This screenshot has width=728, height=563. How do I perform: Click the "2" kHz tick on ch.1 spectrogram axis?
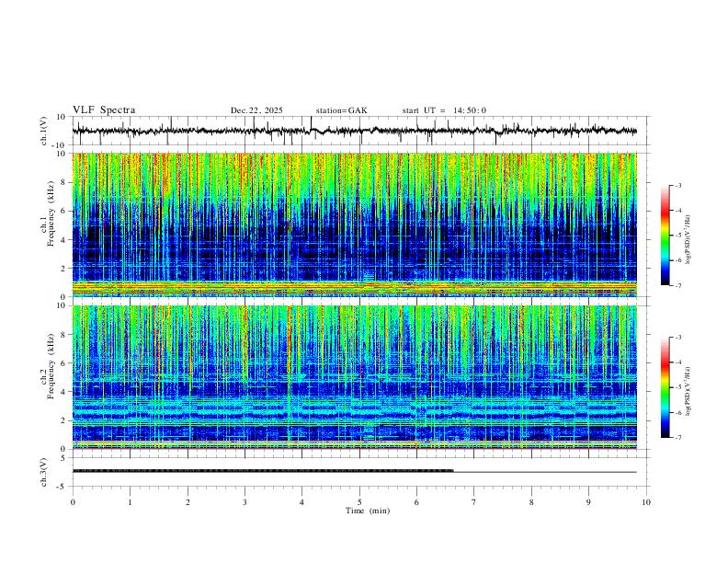coord(63,268)
